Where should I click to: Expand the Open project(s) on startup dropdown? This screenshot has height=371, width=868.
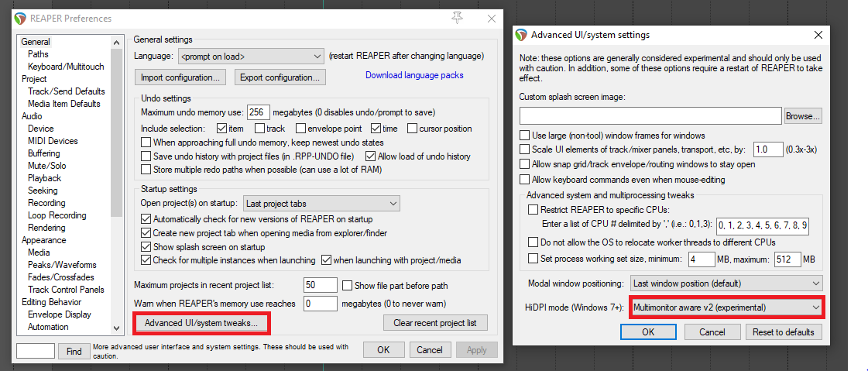coord(321,204)
